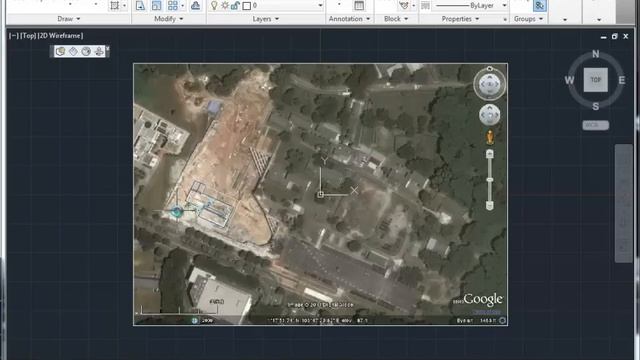Expand the Properties panel dropdown
This screenshot has height=360, width=640.
[460, 19]
